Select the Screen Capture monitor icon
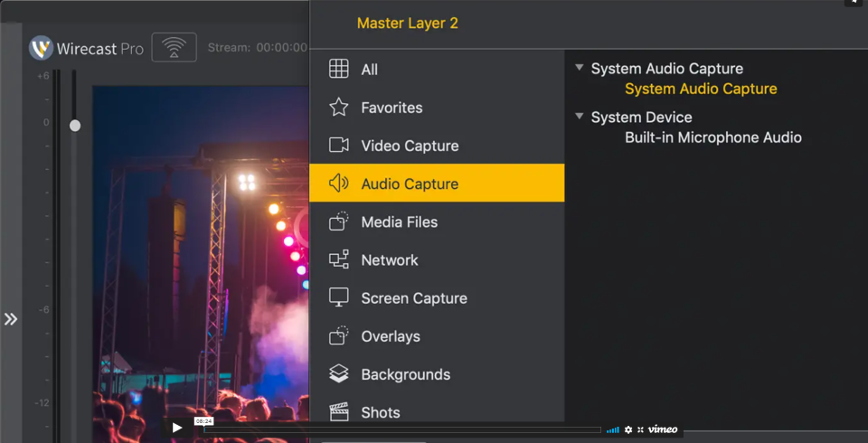Image resolution: width=868 pixels, height=443 pixels. (339, 298)
